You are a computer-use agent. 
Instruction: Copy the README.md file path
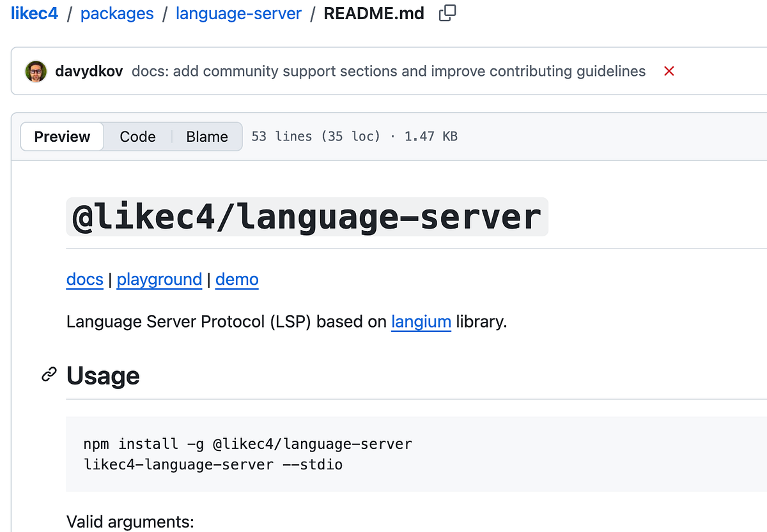pos(447,13)
